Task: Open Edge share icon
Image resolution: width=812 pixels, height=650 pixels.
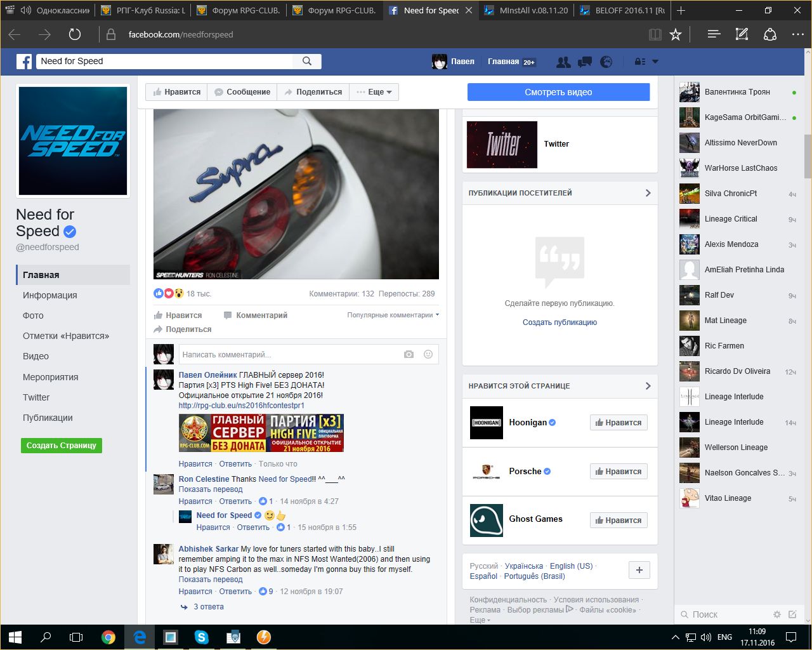Action: [x=770, y=34]
